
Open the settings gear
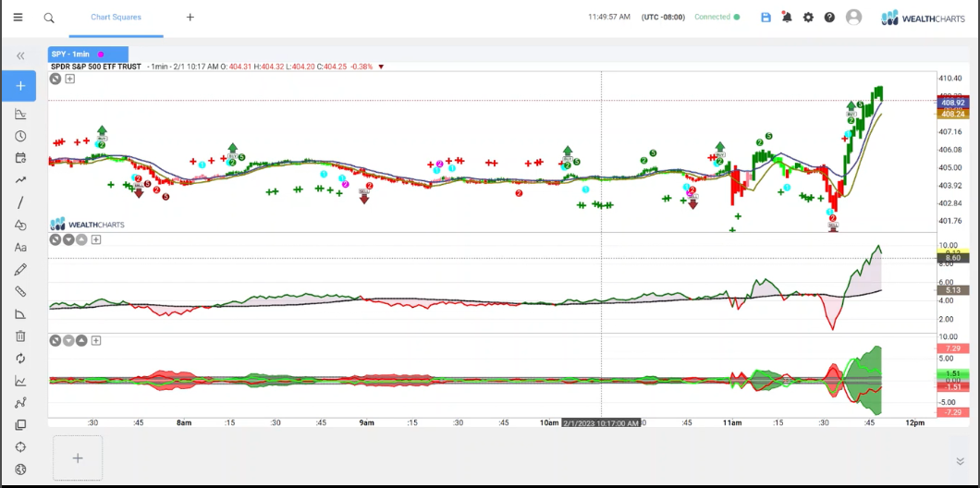[808, 17]
